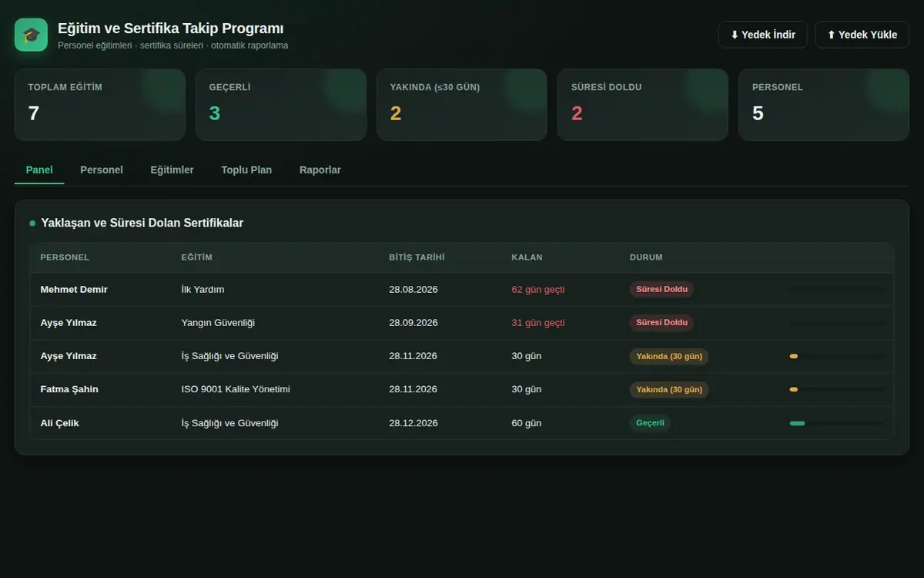Click the Kalan column header
924x578 pixels.
click(x=527, y=257)
